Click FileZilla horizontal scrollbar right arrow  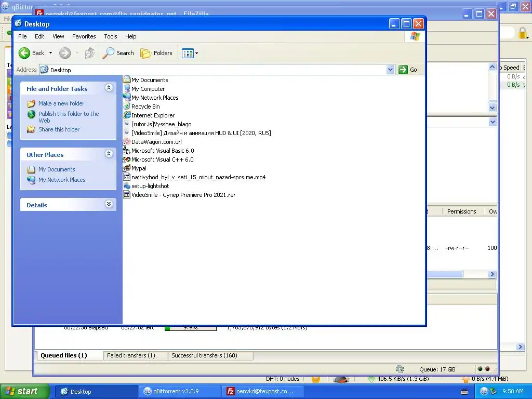492,274
